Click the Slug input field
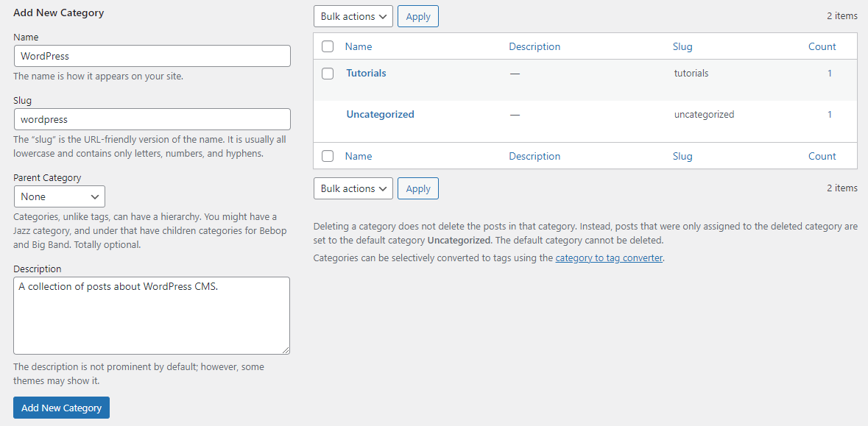 tap(152, 119)
